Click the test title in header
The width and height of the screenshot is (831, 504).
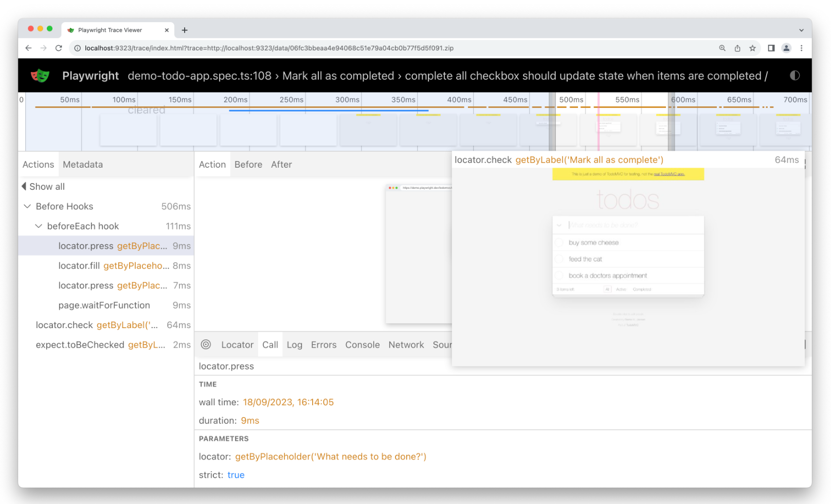pos(447,76)
